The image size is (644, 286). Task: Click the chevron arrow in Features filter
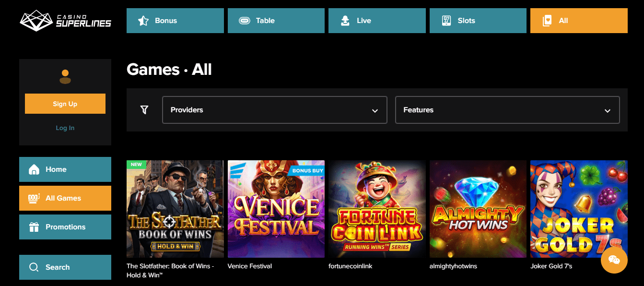click(607, 110)
